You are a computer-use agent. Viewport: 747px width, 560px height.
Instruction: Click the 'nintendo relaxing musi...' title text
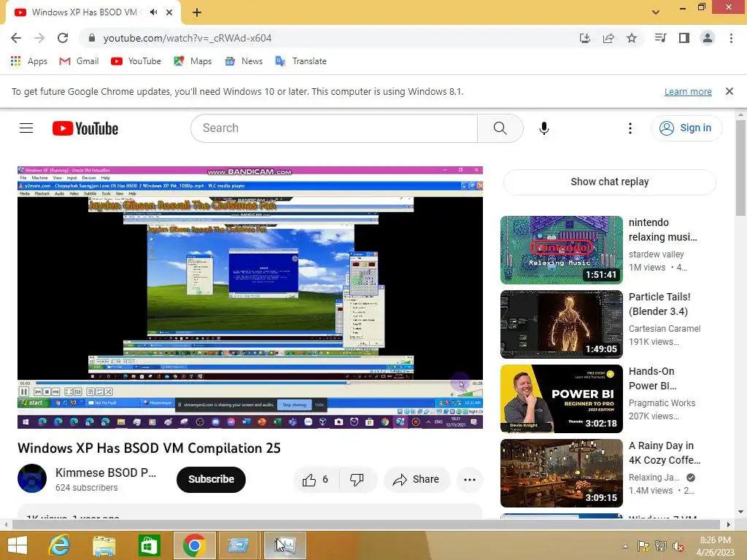(662, 230)
